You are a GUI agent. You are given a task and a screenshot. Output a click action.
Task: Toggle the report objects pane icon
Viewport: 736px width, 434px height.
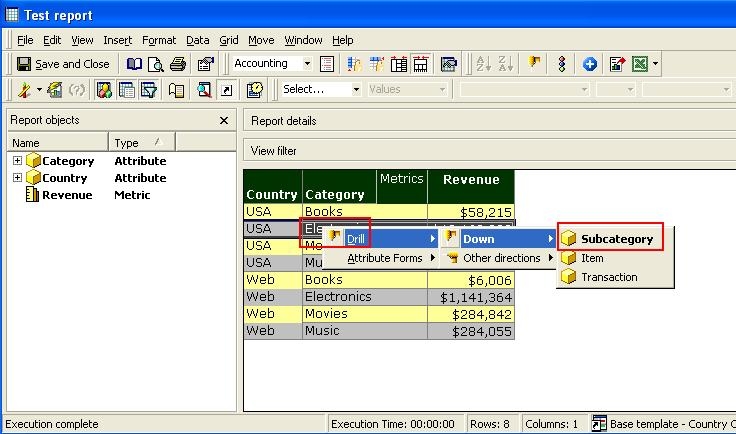click(x=104, y=90)
